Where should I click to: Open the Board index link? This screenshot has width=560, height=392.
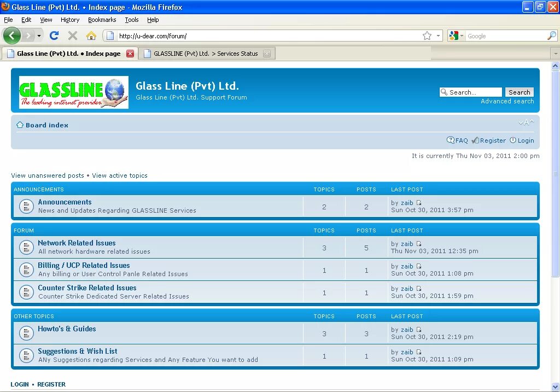(x=47, y=125)
